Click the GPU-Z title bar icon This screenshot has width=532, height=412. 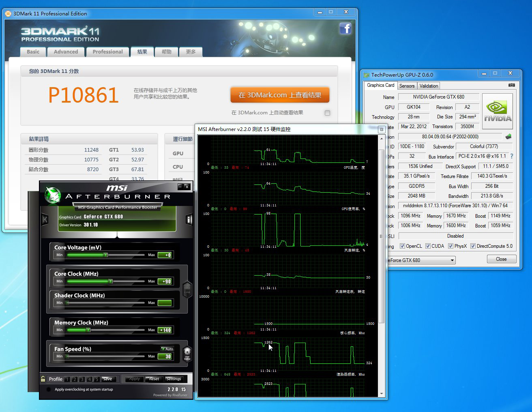[x=367, y=75]
